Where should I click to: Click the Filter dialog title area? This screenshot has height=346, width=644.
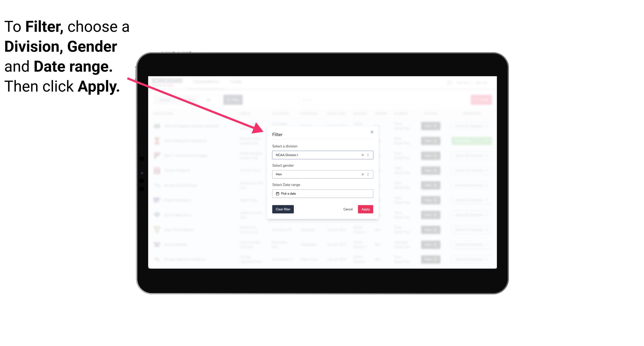[x=278, y=134]
